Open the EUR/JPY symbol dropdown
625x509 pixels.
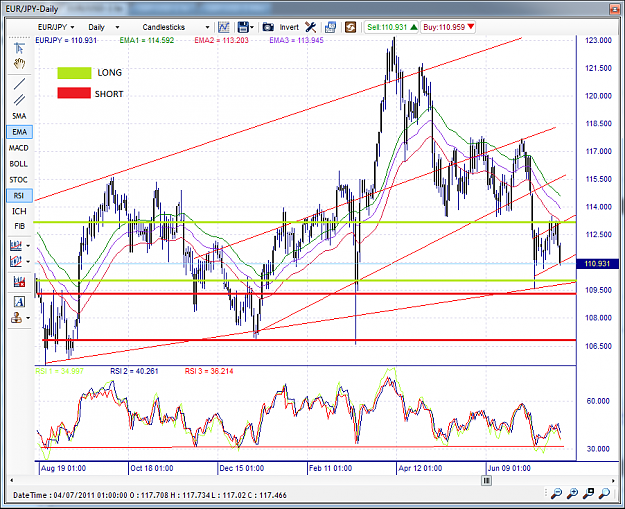coord(56,27)
